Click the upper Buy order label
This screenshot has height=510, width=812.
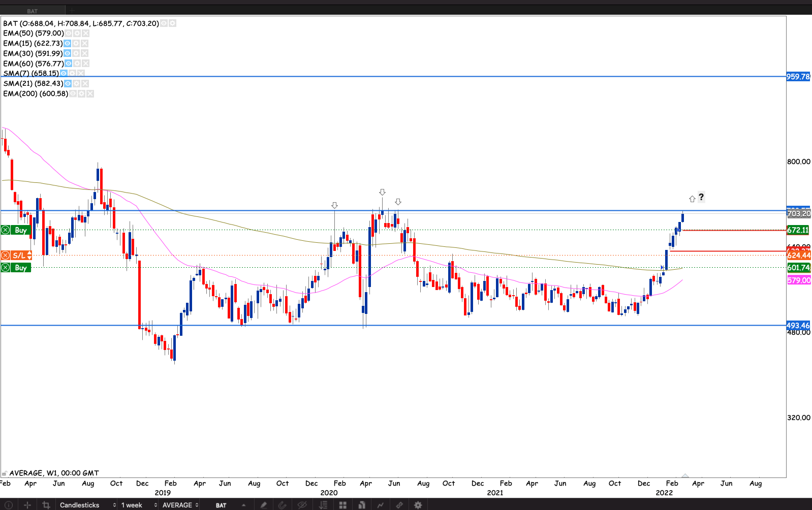21,230
